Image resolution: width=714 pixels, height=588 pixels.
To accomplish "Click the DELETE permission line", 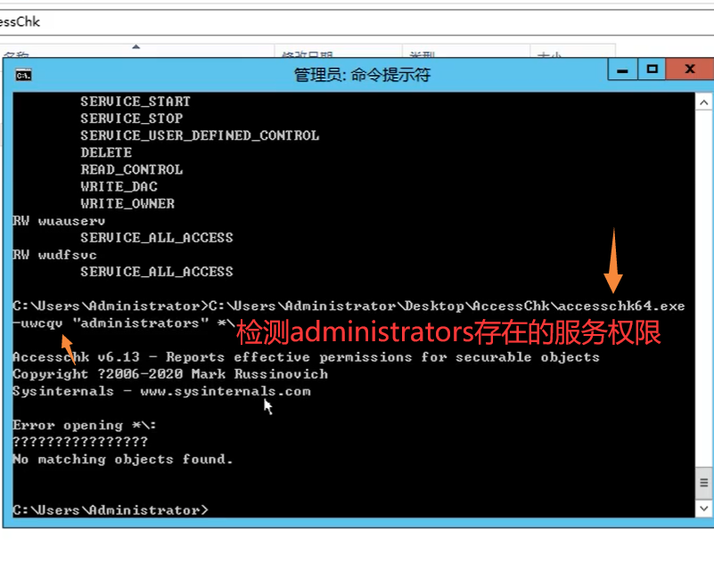I will pyautogui.click(x=106, y=152).
